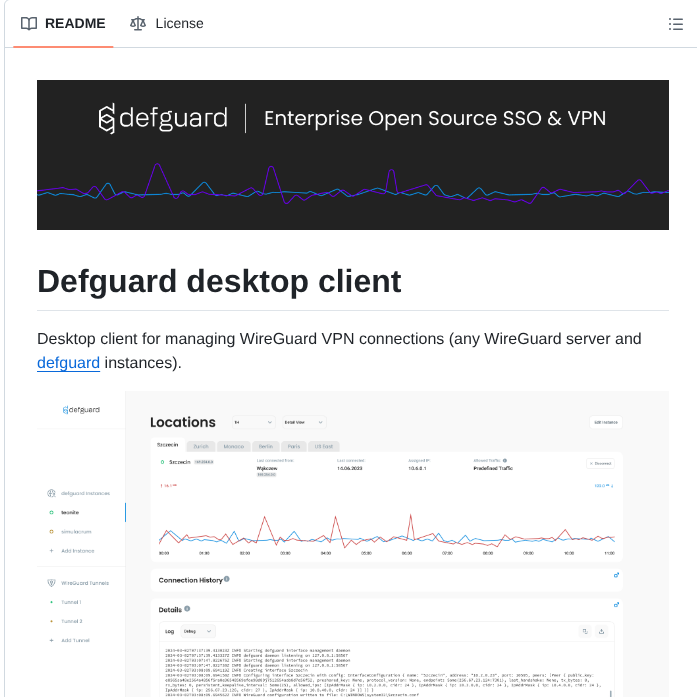
Task: Click the 'Enterprise Open Source SSO & VPN' banner text
Action: point(435,119)
